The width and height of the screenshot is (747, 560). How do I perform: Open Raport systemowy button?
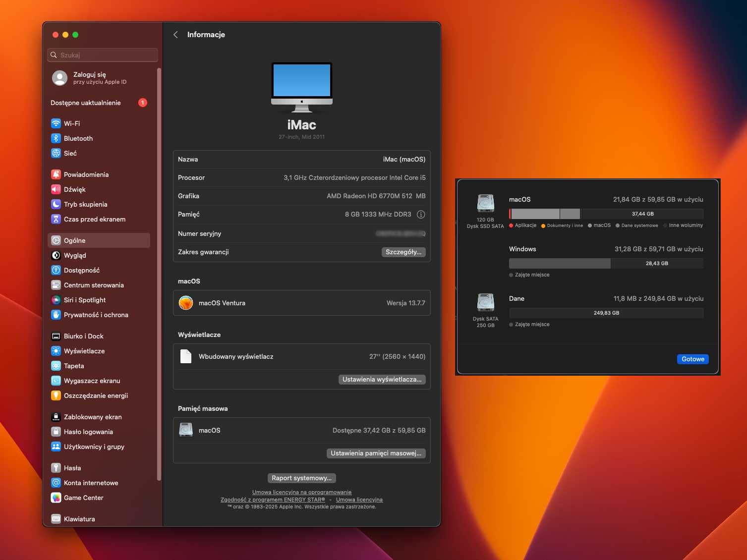[x=301, y=478]
